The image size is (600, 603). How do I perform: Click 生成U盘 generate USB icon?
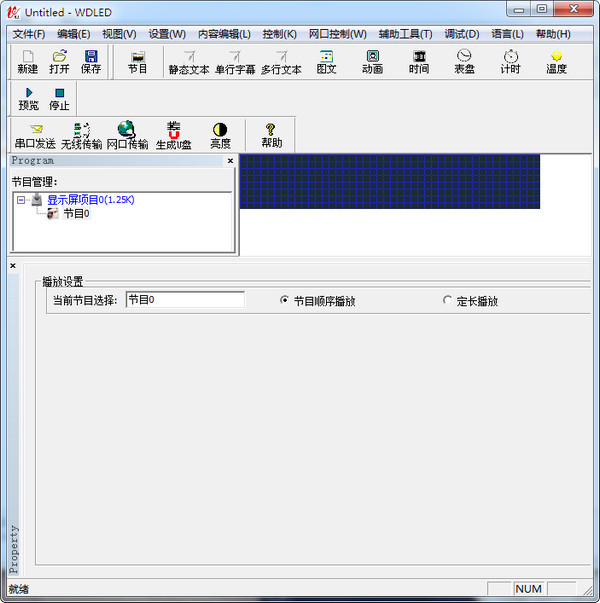point(173,135)
